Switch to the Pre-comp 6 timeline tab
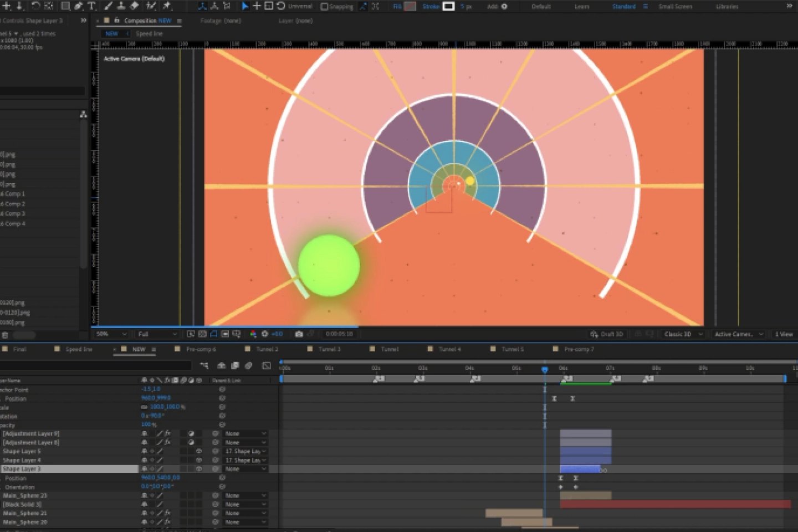 pyautogui.click(x=200, y=349)
